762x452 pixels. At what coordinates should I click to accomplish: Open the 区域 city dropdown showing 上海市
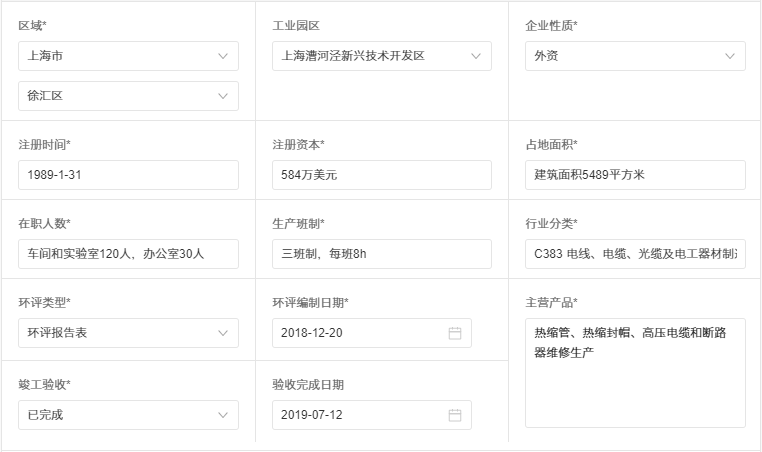pyautogui.click(x=128, y=56)
